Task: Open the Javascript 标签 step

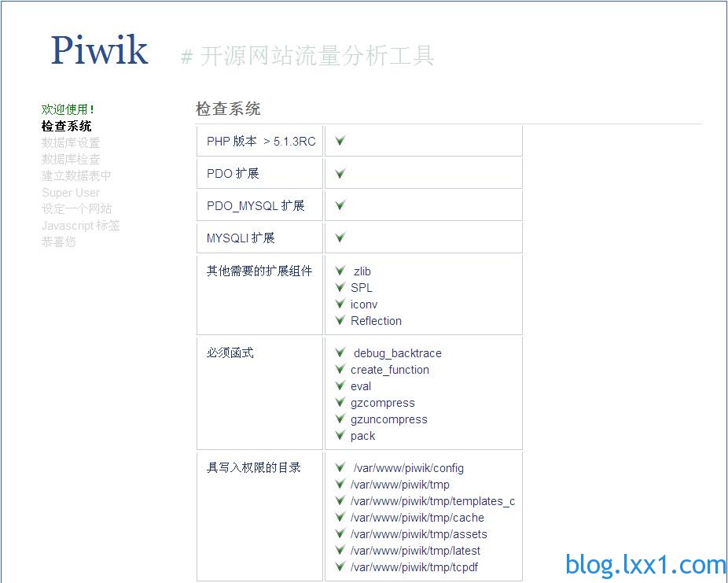Action: pos(80,225)
